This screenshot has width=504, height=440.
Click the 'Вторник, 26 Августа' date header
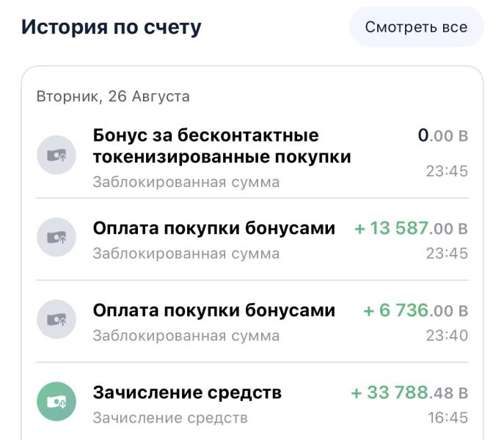pyautogui.click(x=113, y=96)
